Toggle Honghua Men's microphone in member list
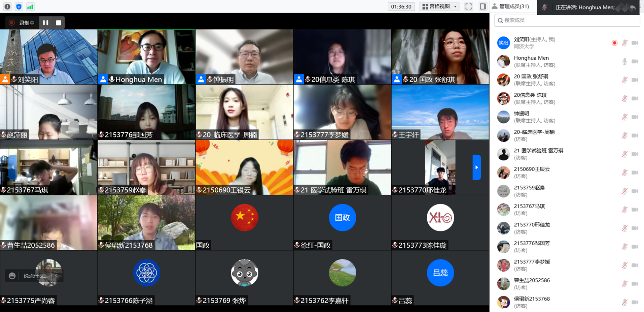This screenshot has height=312, width=644. click(x=624, y=61)
